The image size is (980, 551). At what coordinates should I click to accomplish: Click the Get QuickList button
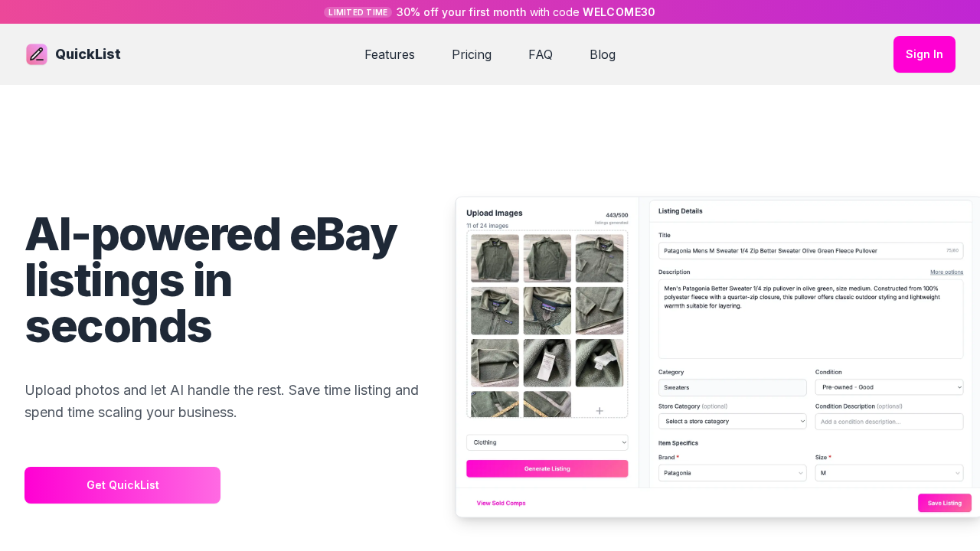pos(122,485)
